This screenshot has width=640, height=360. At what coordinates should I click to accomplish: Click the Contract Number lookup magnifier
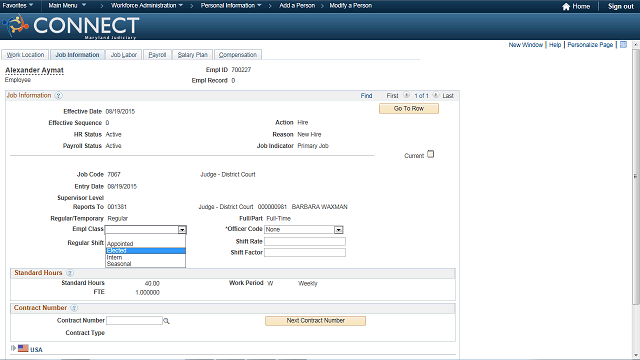click(x=166, y=321)
